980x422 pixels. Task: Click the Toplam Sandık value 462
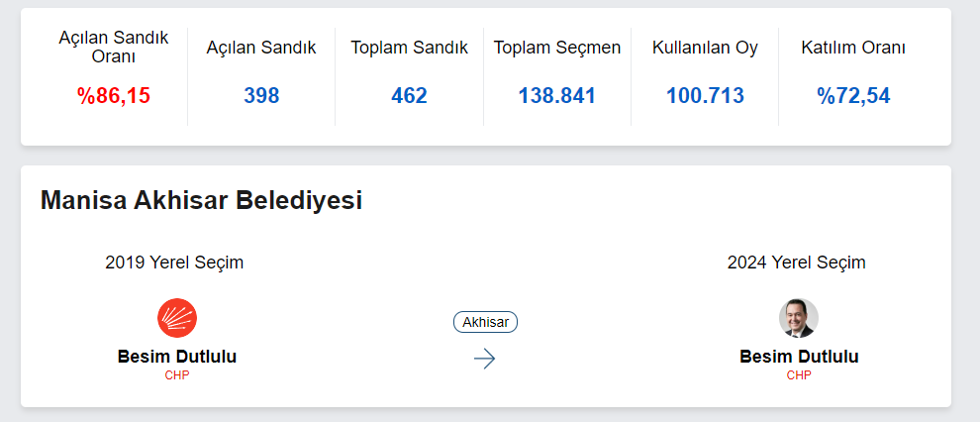coord(409,96)
